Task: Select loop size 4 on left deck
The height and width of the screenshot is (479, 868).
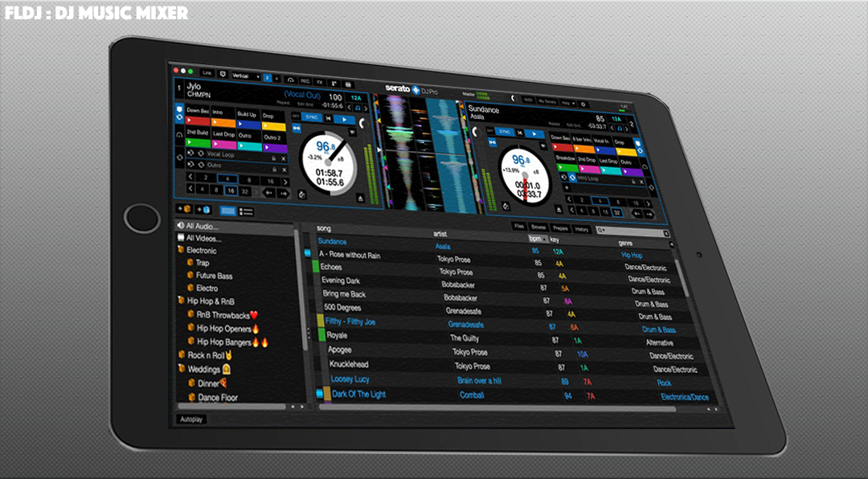Action: (227, 179)
